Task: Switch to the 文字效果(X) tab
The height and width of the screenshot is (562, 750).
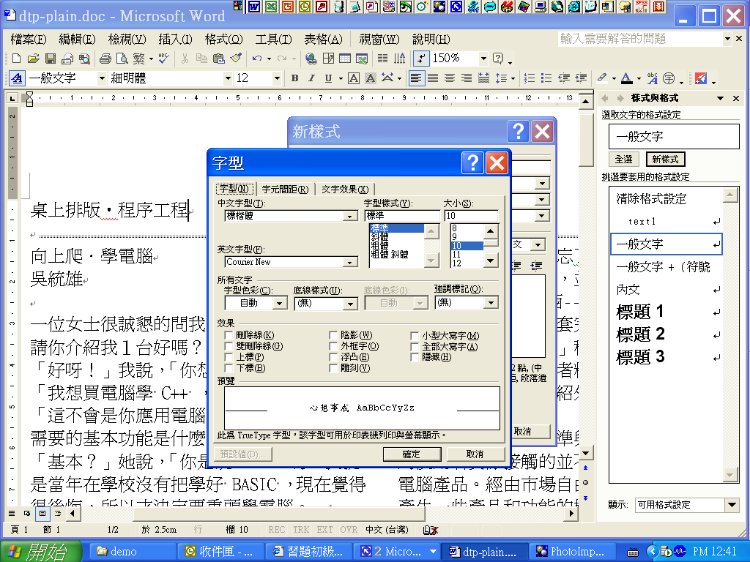Action: (x=345, y=189)
